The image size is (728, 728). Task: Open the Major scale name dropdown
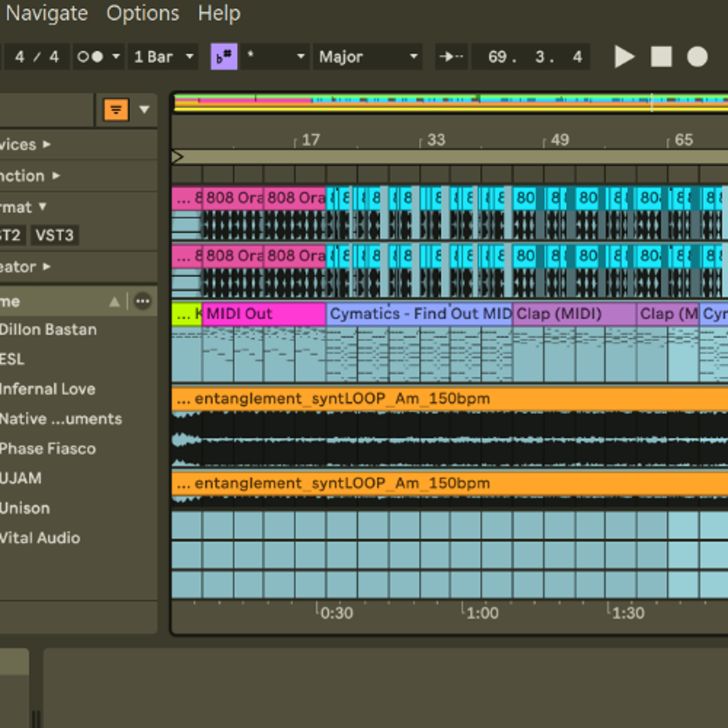[368, 57]
